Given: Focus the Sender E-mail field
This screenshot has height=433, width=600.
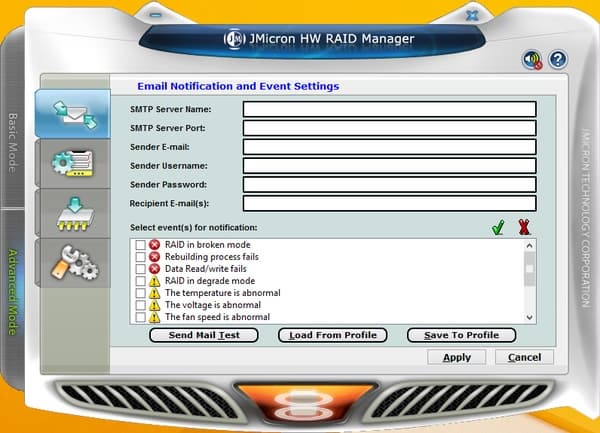Looking at the screenshot, I should click(390, 147).
